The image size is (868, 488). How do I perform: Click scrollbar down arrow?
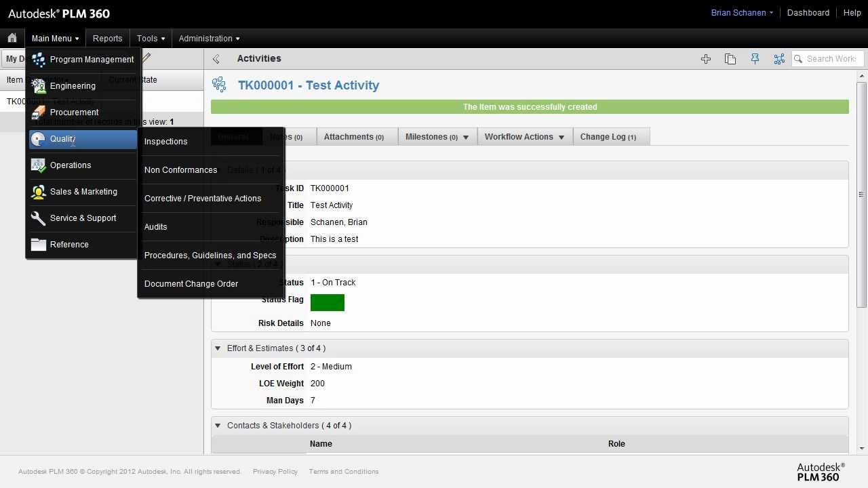[861, 448]
